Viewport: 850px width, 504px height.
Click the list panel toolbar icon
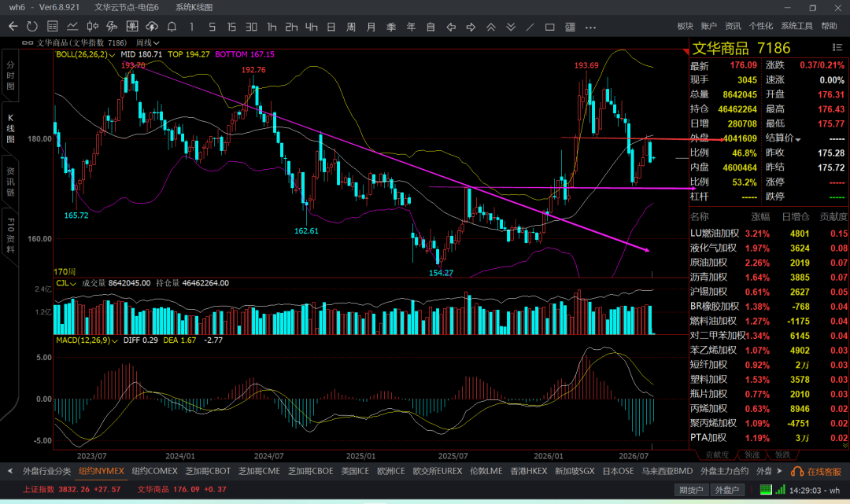click(x=570, y=27)
